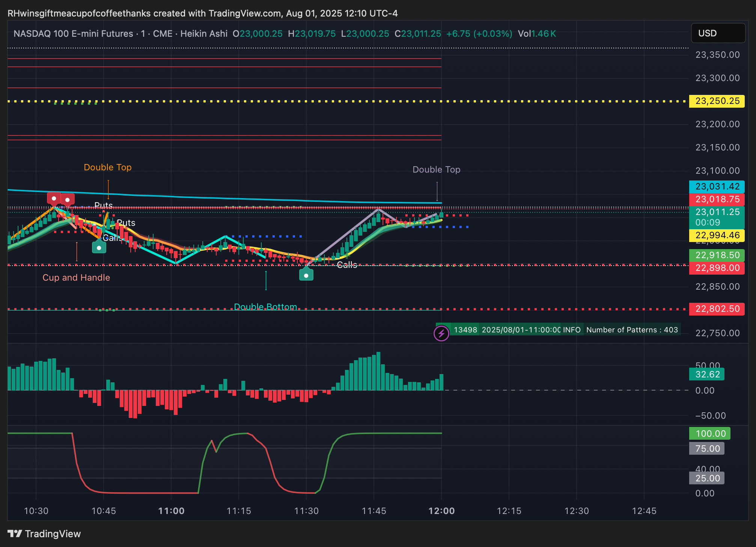This screenshot has height=547, width=756.
Task: Open the USD currency selector
Action: 718,33
